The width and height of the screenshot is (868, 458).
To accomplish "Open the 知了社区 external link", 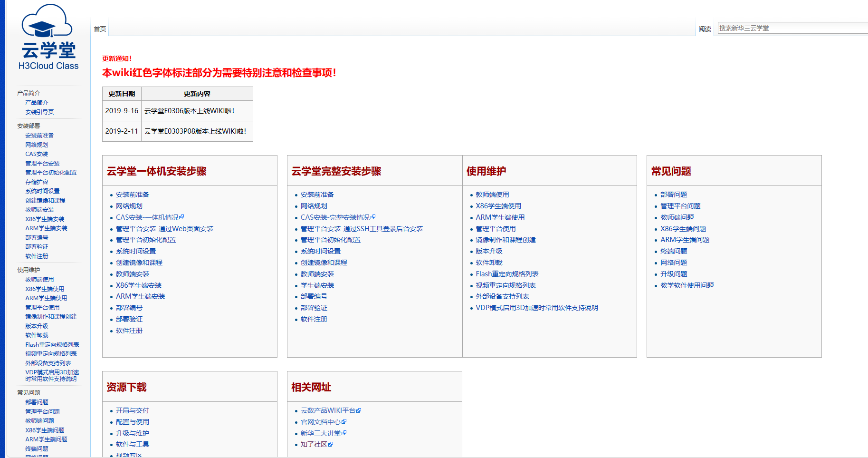I will [317, 444].
